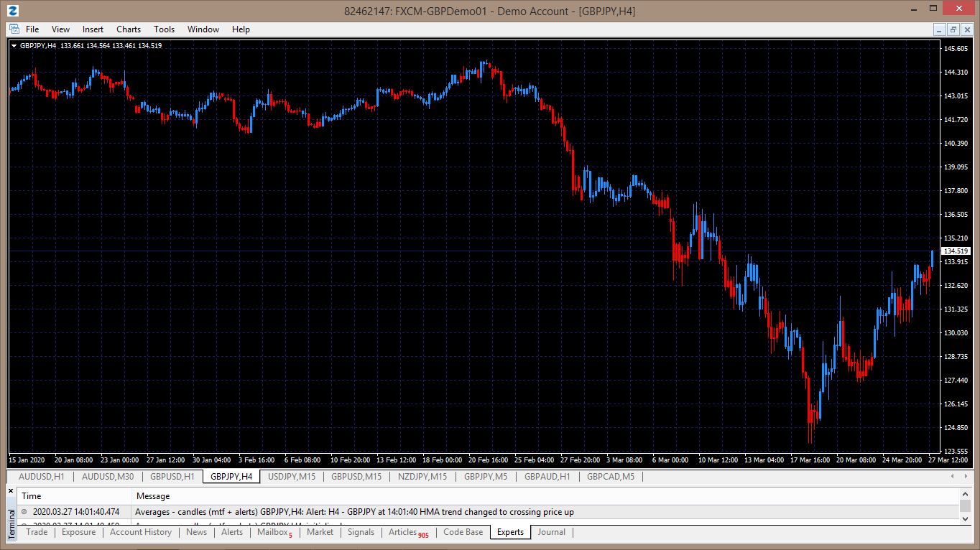Select the Experts tab in Terminal
This screenshot has height=550, width=980.
click(x=510, y=532)
